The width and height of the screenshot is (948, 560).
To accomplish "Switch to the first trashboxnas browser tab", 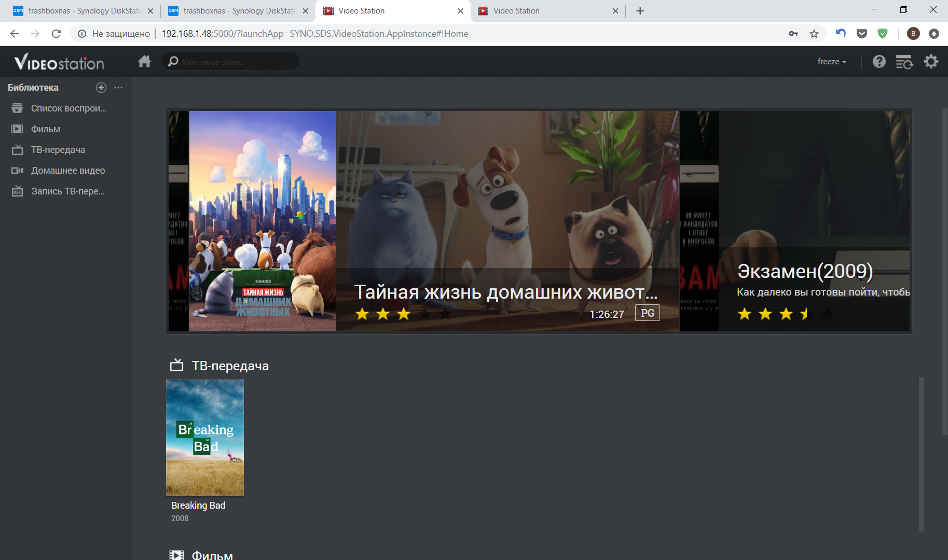I will click(x=83, y=11).
